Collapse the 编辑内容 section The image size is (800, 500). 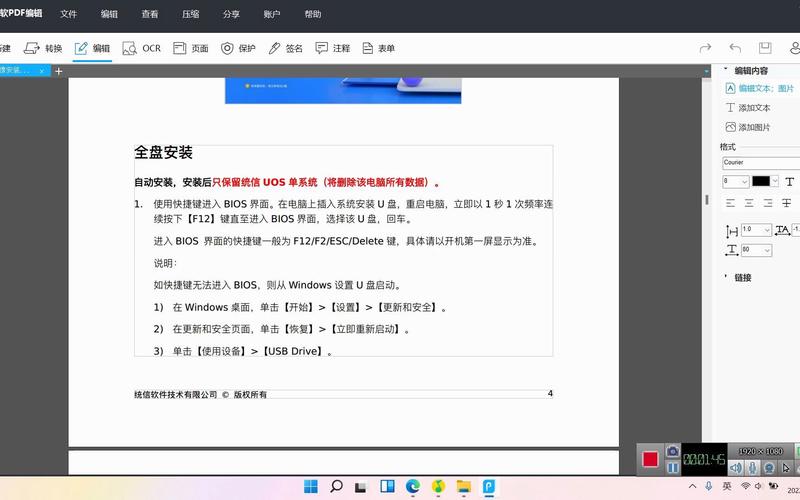click(x=726, y=69)
